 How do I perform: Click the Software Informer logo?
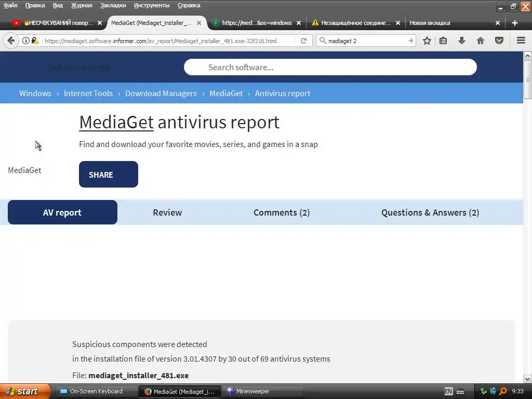[x=79, y=67]
